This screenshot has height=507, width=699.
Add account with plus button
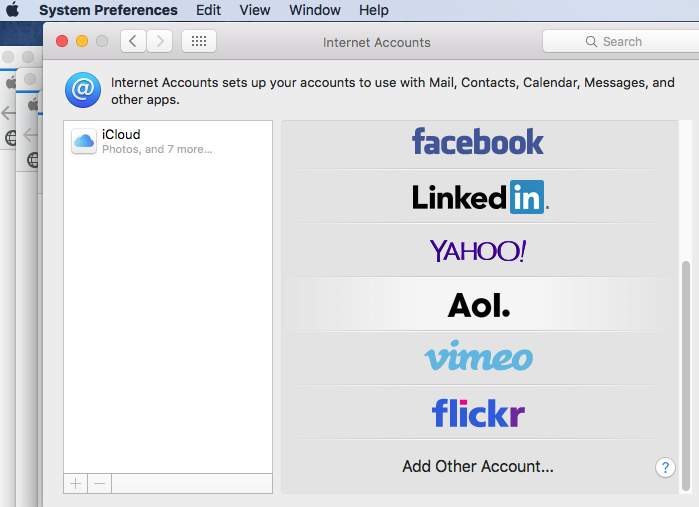[x=76, y=483]
